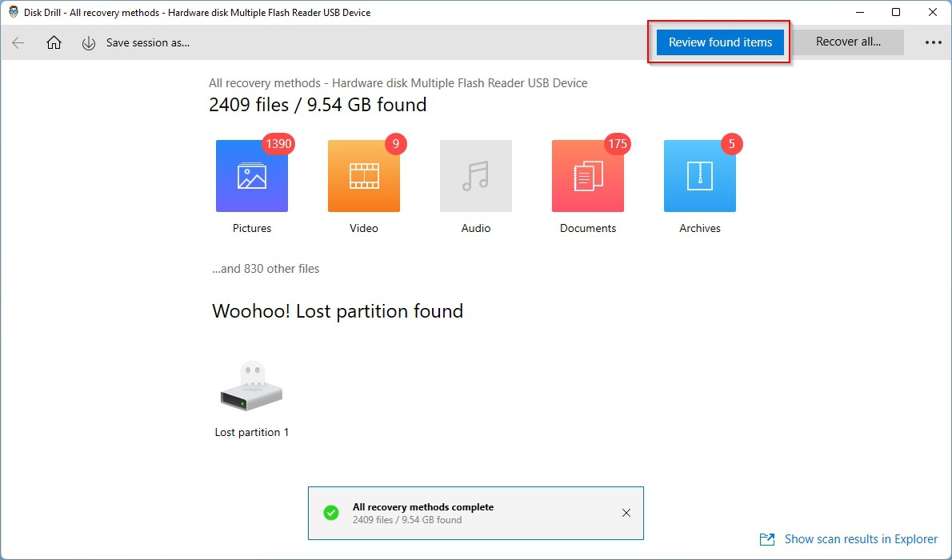Click the Lost partition 1 label
This screenshot has height=560, width=952.
pos(252,433)
